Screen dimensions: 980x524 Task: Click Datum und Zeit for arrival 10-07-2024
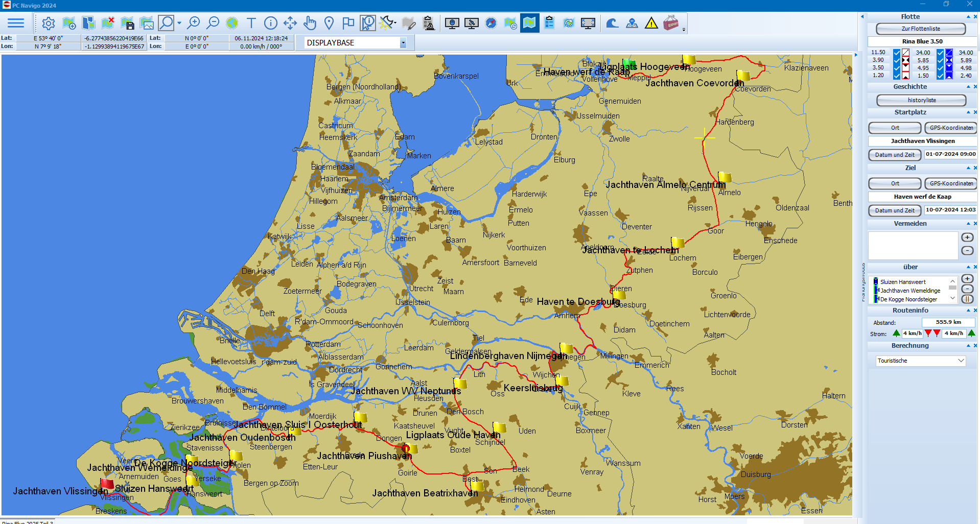(895, 210)
